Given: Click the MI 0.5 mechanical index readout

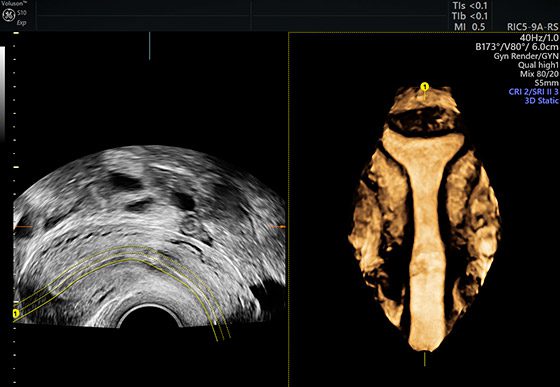Looking at the screenshot, I should coord(470,27).
